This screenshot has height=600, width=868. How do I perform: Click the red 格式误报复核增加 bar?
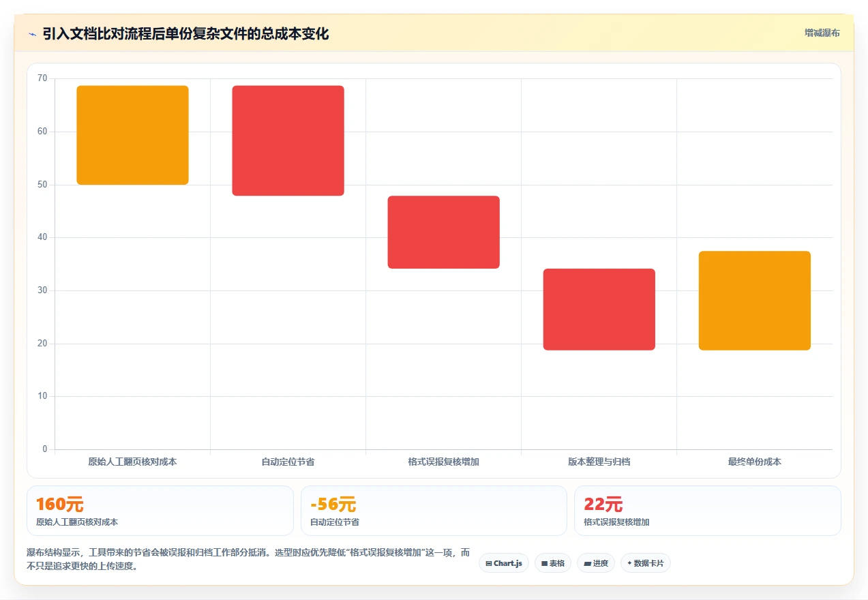(x=443, y=232)
